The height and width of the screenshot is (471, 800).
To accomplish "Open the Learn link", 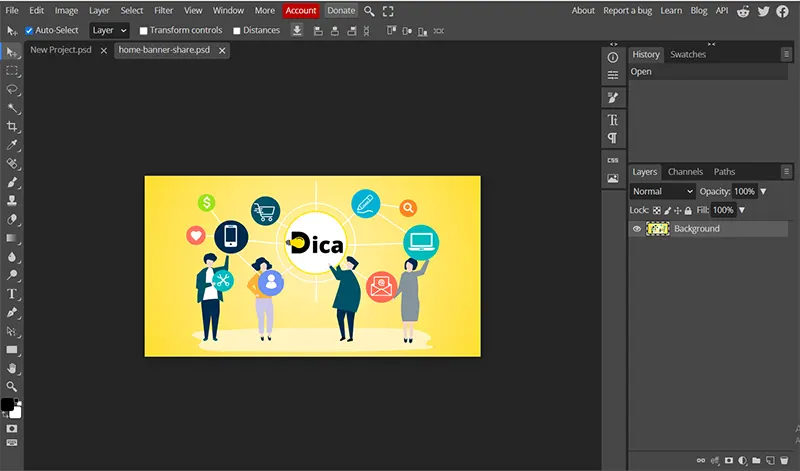I will pos(671,11).
